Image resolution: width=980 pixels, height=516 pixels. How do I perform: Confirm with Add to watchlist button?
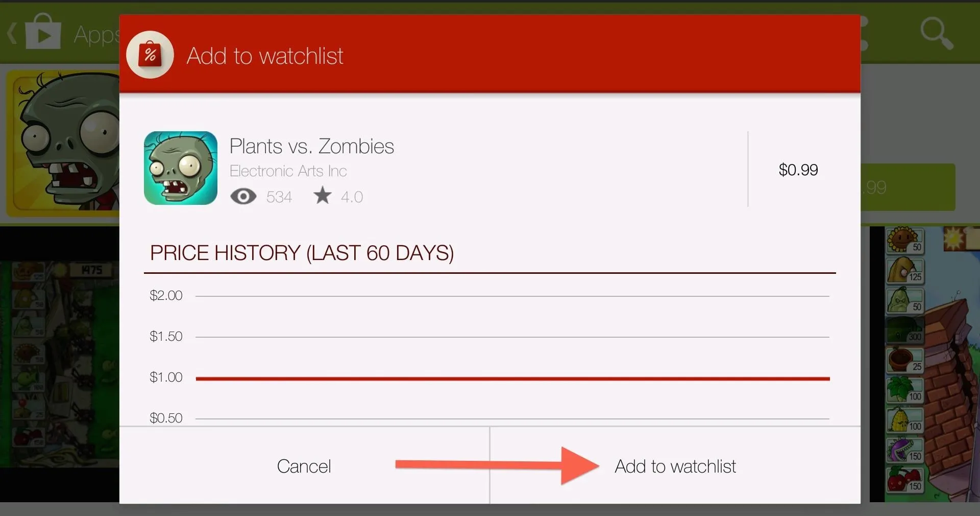675,466
